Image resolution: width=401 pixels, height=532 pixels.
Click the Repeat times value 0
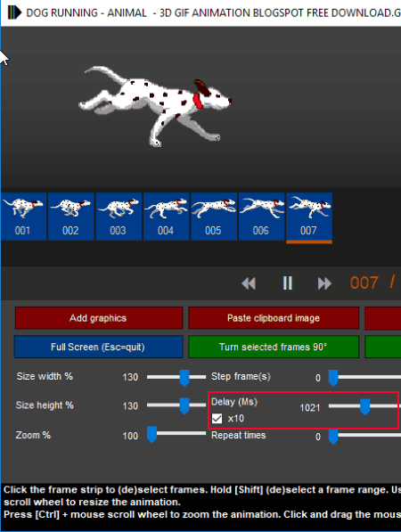(318, 437)
